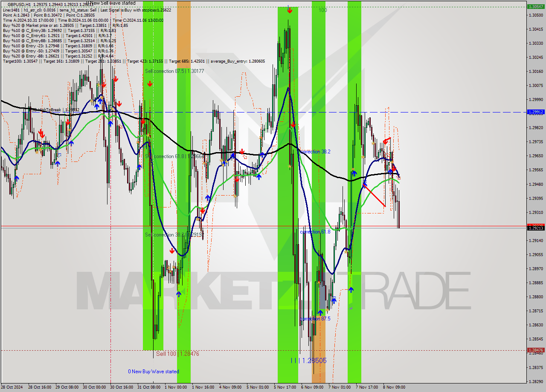Click the 1.28800 price axis value
Viewport: 546px width, 392px height.
tap(536, 297)
